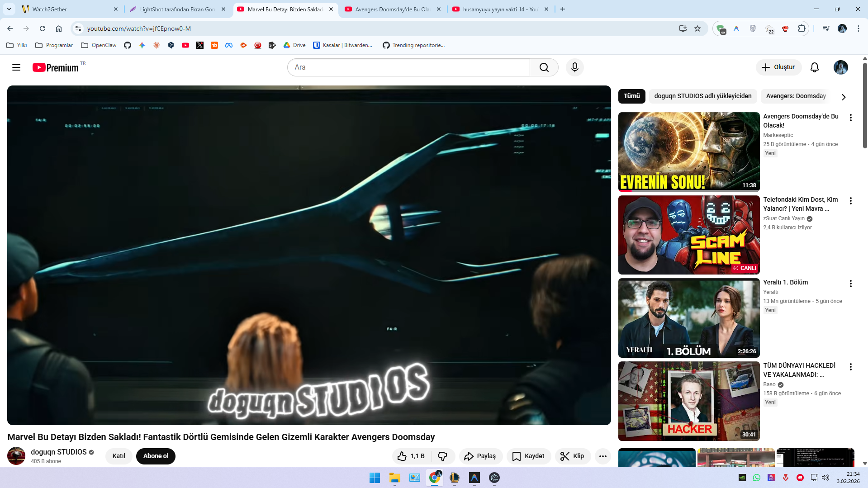Expand the tab search dropdown arrow
The image size is (868, 488).
[x=9, y=9]
